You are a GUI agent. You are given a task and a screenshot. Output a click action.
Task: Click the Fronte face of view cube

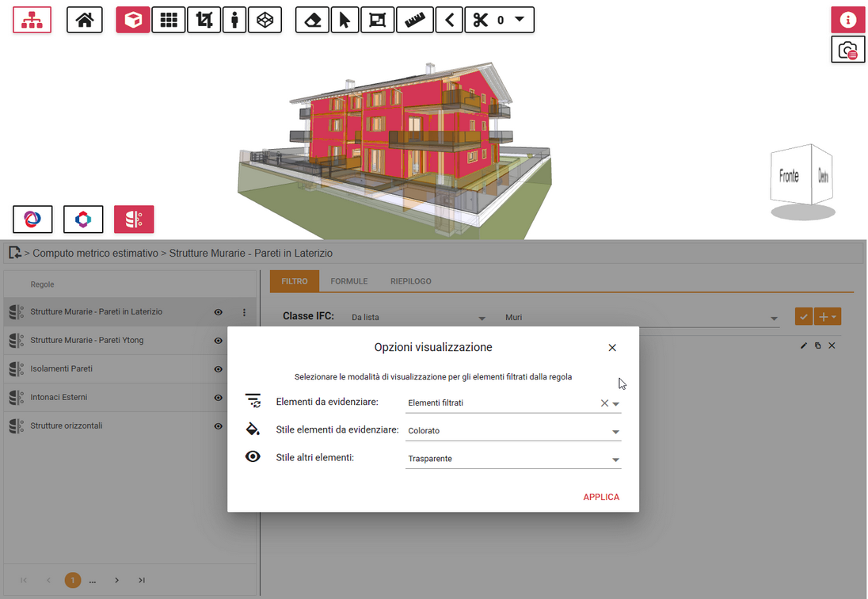tap(789, 176)
